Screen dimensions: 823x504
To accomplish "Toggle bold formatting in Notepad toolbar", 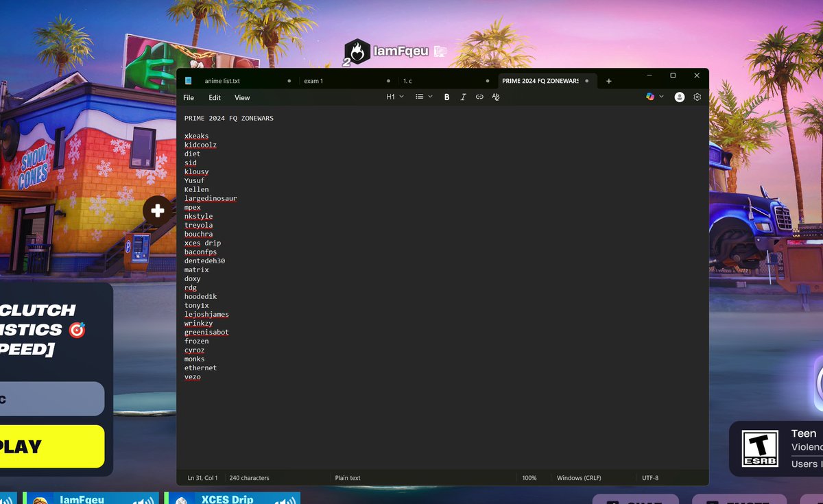I will 446,97.
